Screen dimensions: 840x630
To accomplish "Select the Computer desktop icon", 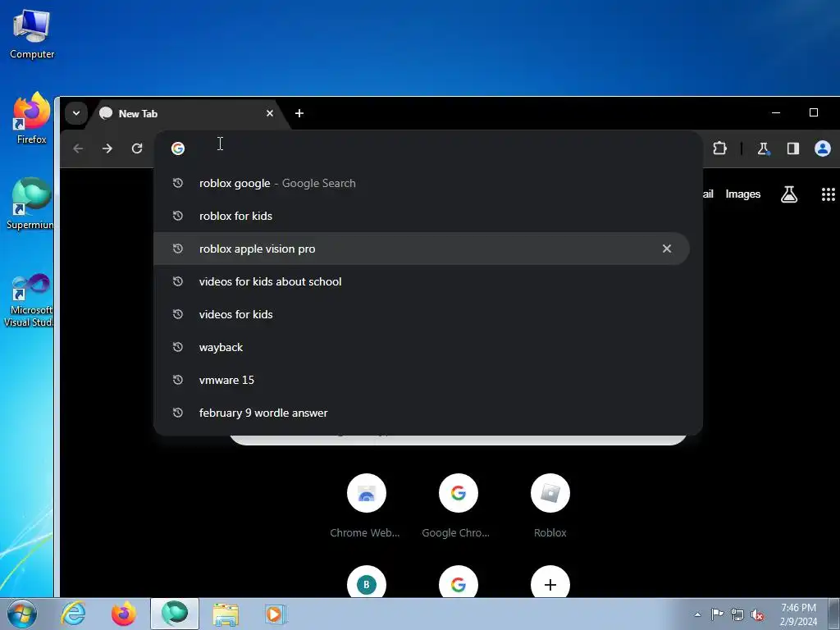I will (32, 34).
